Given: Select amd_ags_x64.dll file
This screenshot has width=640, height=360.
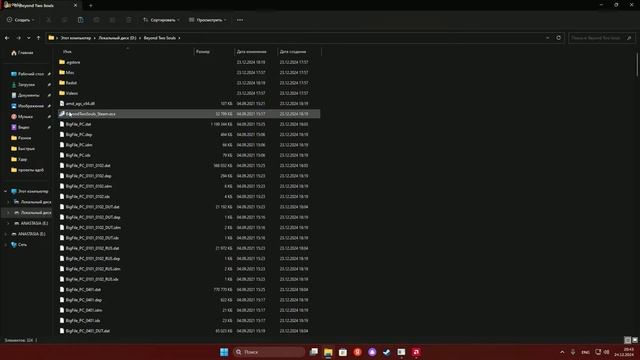Looking at the screenshot, I should 80,104.
